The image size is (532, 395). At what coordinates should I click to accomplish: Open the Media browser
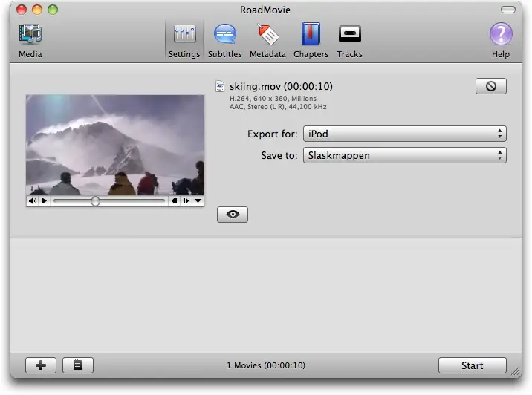[30, 41]
